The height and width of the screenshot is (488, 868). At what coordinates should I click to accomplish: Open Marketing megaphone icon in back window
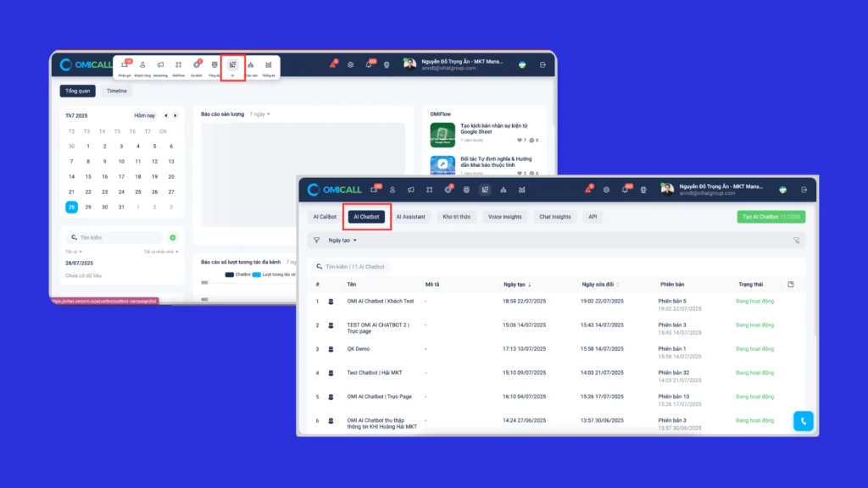(160, 67)
